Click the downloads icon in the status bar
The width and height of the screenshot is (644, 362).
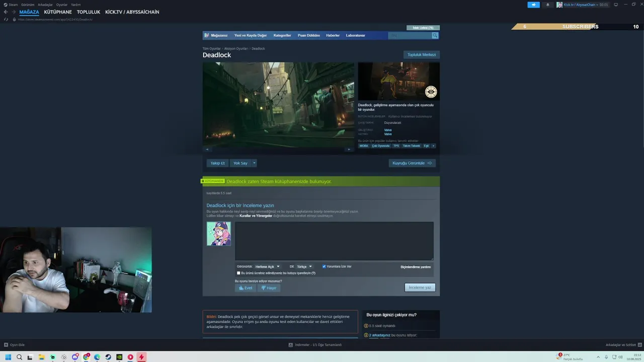[x=291, y=345]
